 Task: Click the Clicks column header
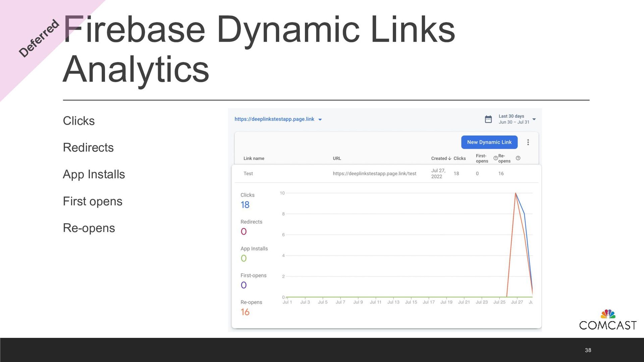460,158
